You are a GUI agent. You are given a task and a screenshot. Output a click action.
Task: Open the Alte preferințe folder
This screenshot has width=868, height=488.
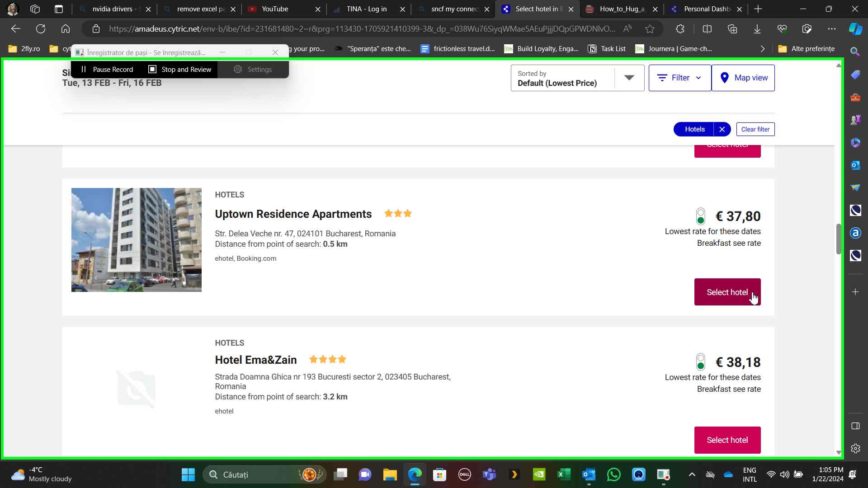(x=807, y=49)
